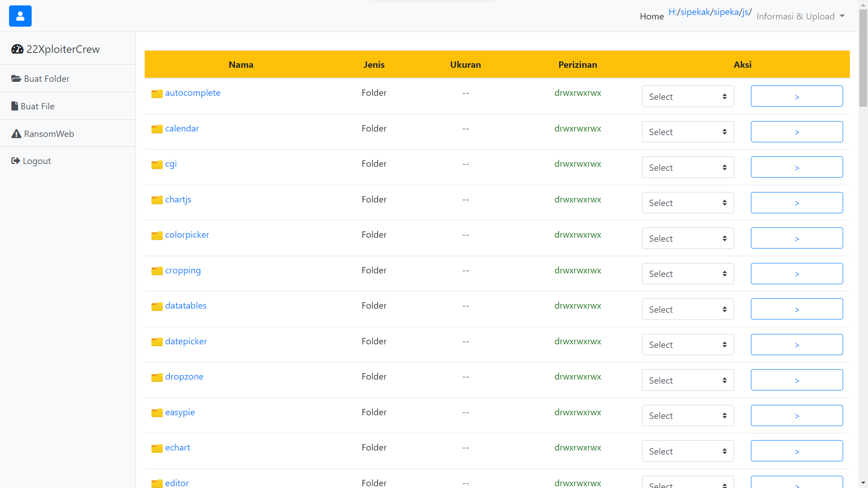The height and width of the screenshot is (488, 868).
Task: Open the Select dropdown for dropzone
Action: point(688,380)
